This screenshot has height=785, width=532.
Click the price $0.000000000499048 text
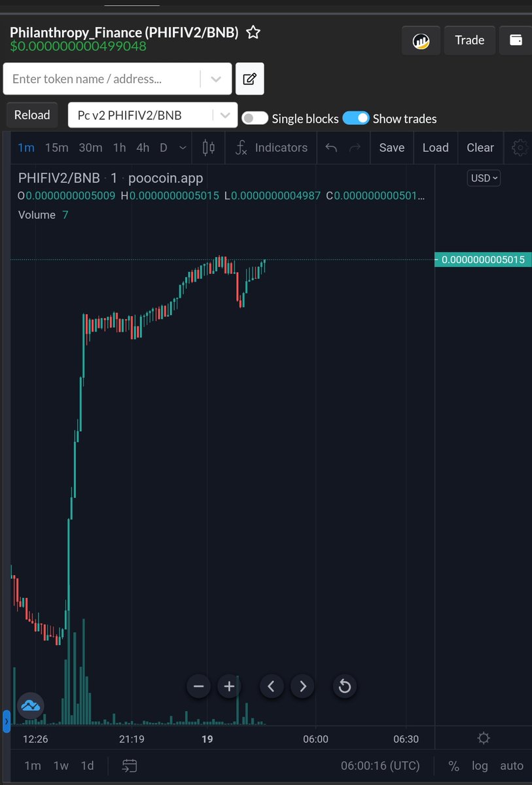point(78,46)
